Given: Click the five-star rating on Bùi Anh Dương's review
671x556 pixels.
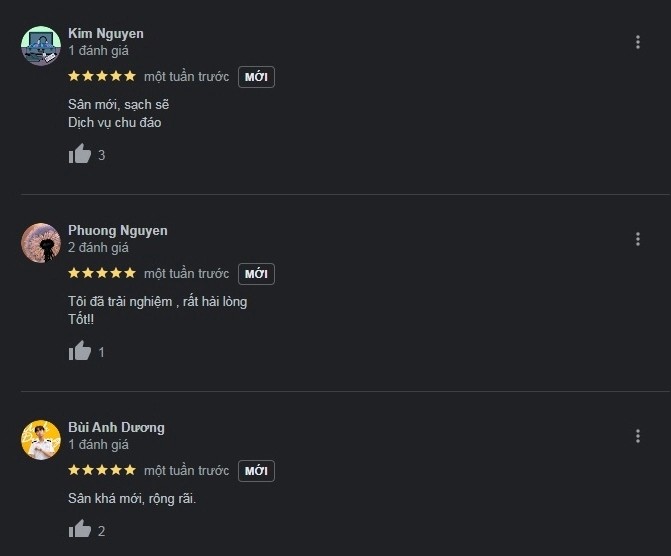Looking at the screenshot, I should pyautogui.click(x=102, y=470).
